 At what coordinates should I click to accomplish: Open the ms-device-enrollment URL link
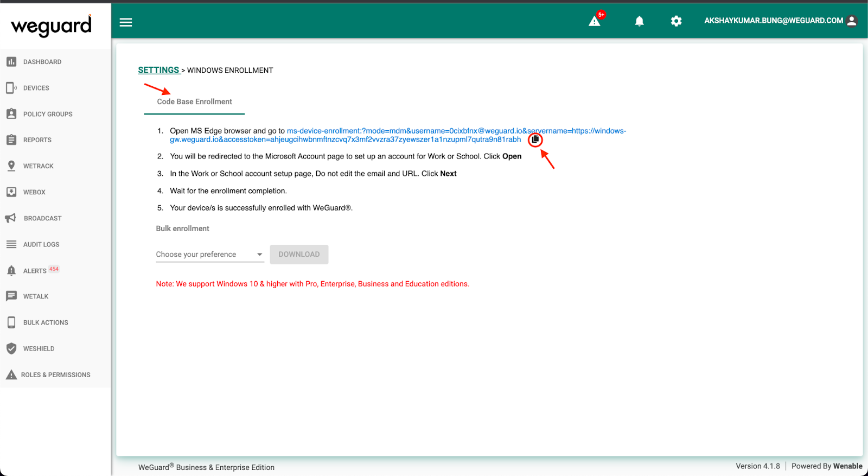(398, 135)
